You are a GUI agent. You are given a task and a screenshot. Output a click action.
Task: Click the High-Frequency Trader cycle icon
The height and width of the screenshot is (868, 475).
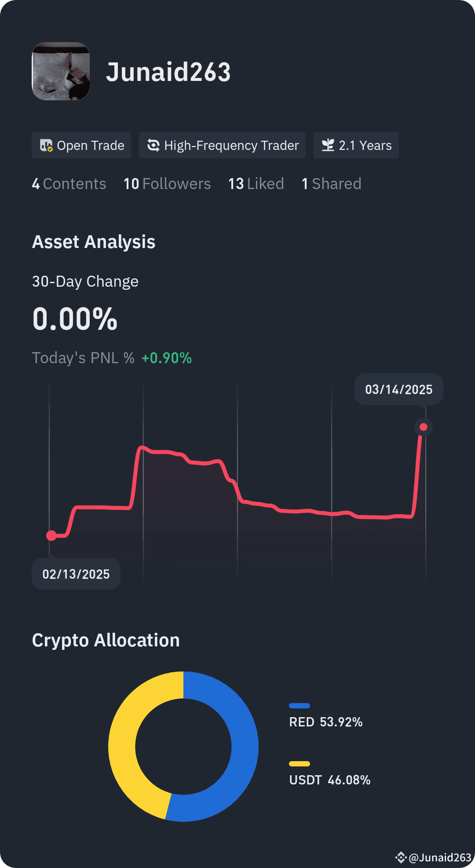(x=153, y=145)
